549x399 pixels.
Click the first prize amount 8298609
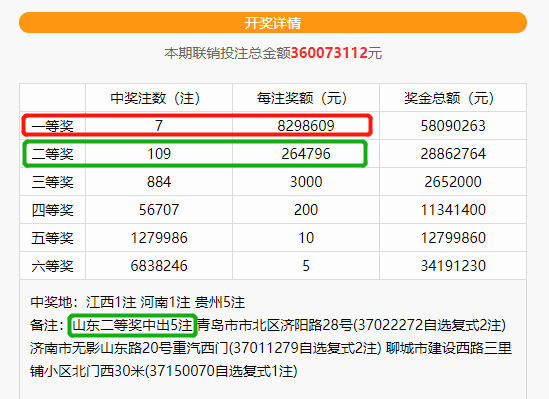(x=306, y=126)
